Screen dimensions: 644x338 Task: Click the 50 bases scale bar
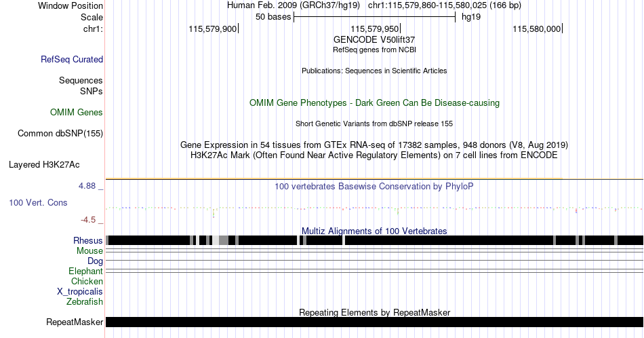coord(375,17)
